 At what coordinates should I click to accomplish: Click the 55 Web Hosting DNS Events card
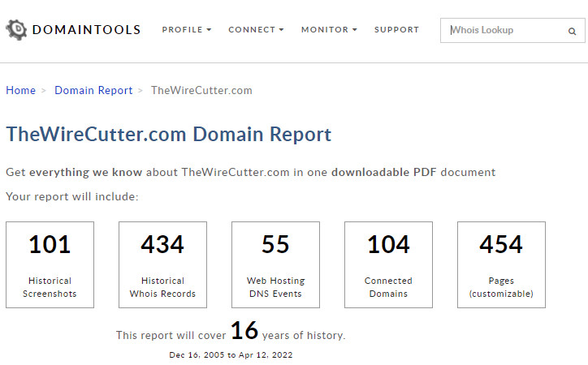point(275,264)
